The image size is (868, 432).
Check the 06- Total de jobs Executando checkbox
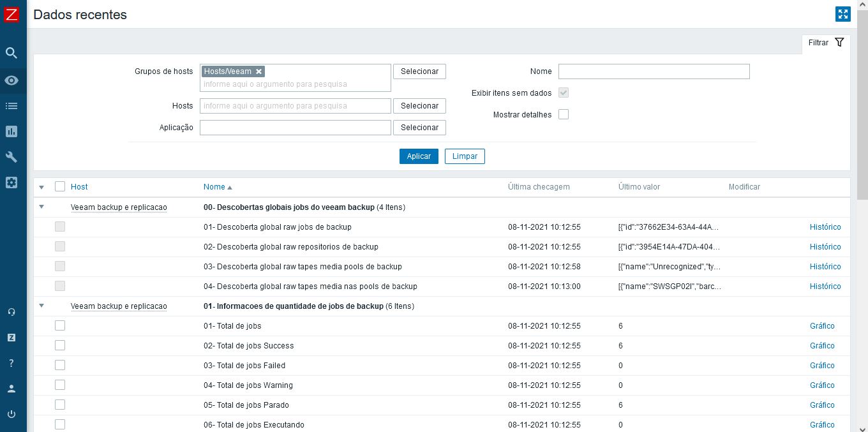coord(60,424)
